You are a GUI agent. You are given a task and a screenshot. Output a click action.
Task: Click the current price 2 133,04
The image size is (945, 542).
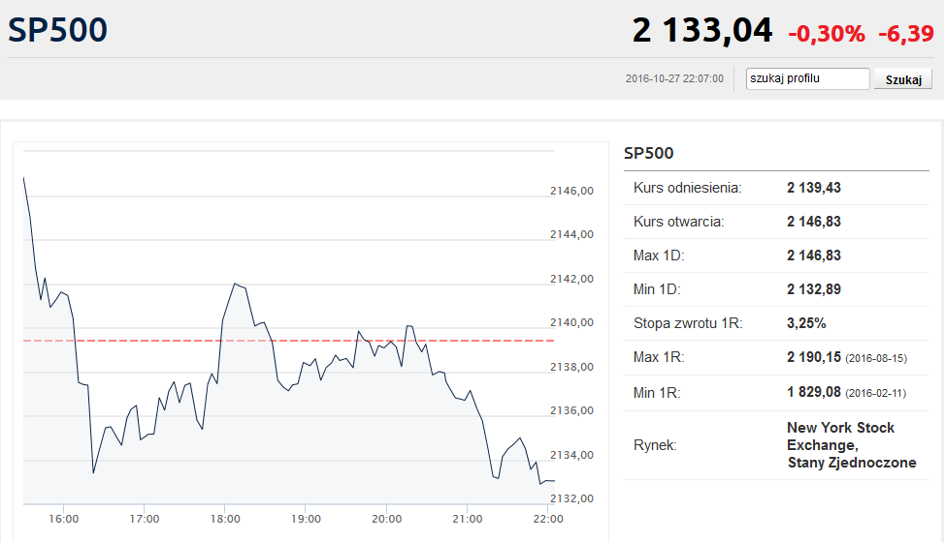point(702,30)
